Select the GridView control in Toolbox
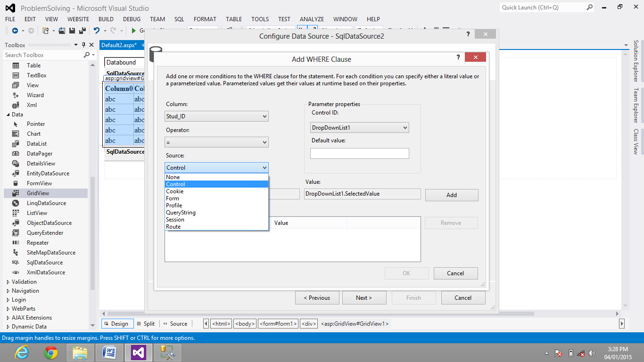This screenshot has height=362, width=644. [x=46, y=193]
